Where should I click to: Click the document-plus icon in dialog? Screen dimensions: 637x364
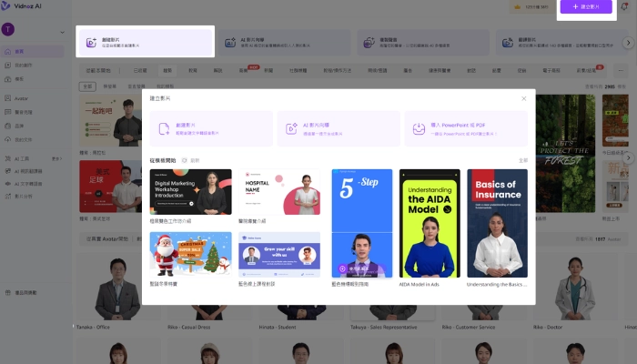click(164, 129)
